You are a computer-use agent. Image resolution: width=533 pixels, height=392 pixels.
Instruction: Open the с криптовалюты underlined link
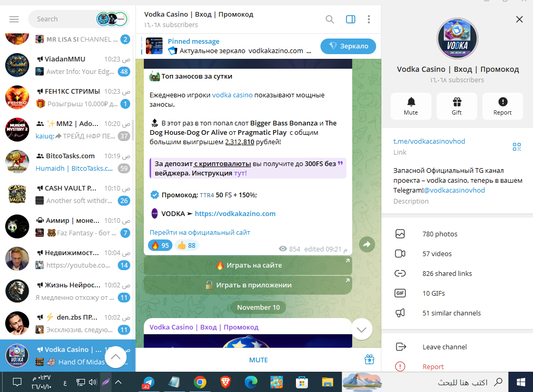tap(222, 164)
